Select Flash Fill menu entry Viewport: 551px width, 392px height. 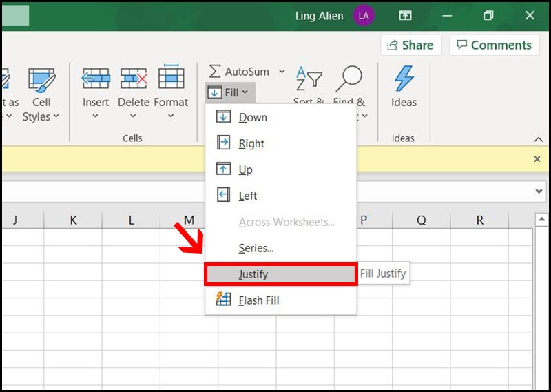[x=281, y=300]
